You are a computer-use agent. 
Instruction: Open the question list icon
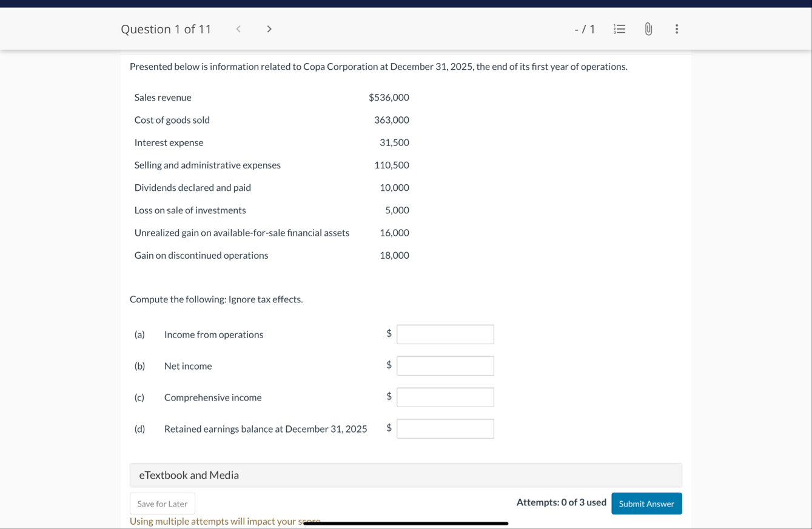[619, 29]
